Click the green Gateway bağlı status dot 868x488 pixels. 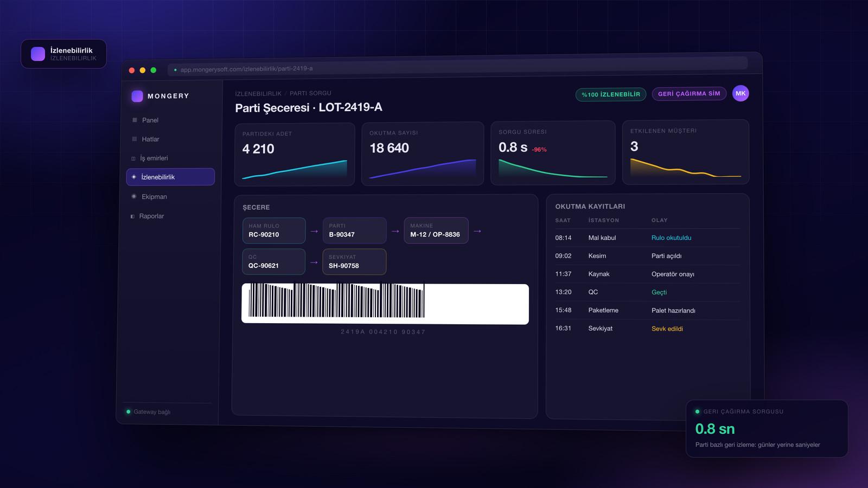tap(128, 412)
